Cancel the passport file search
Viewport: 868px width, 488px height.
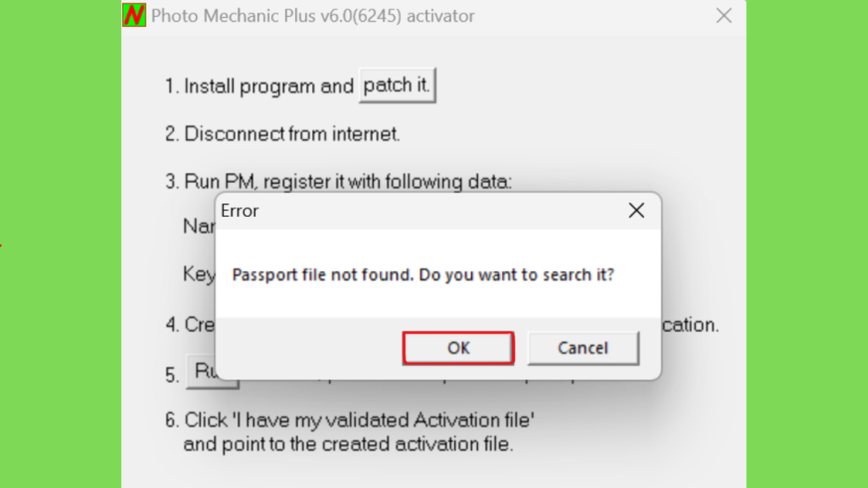583,348
